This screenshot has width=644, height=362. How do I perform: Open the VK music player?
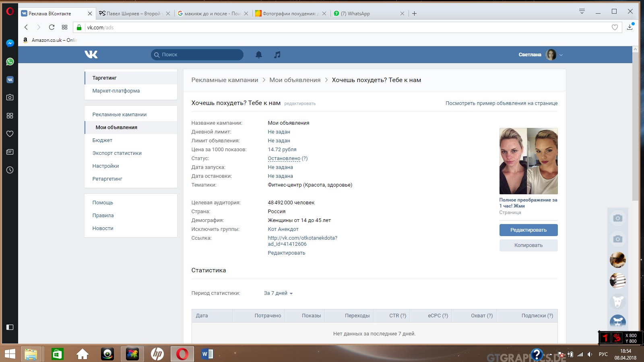[x=277, y=55]
